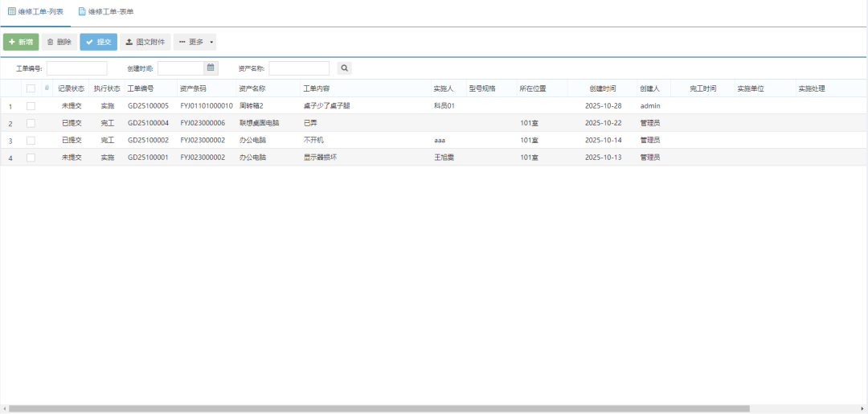Open the 办公电脑 row with content 不开机

tap(313, 140)
